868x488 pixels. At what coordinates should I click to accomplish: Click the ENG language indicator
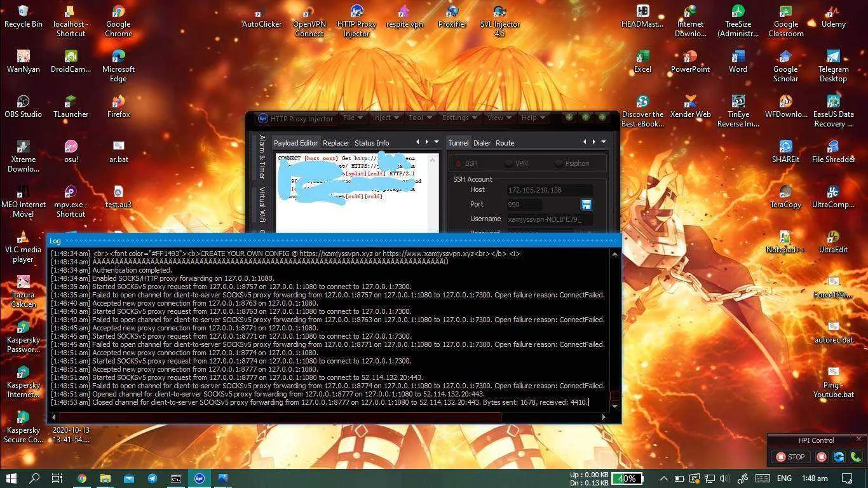784,478
